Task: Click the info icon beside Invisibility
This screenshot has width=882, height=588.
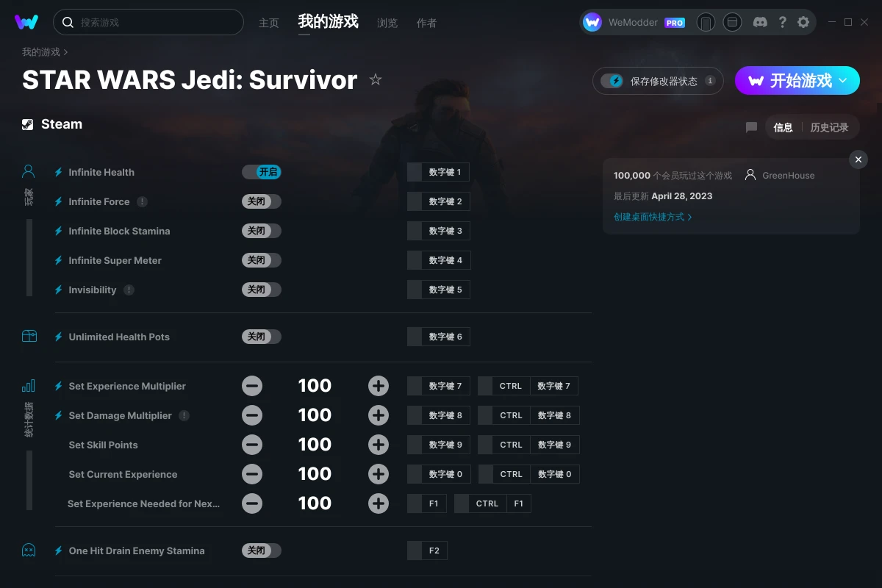Action: point(129,290)
